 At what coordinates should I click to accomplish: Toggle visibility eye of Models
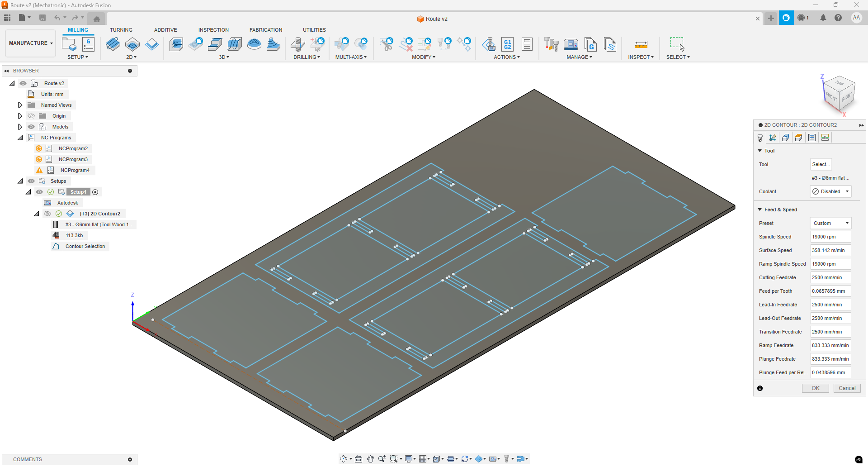point(31,127)
